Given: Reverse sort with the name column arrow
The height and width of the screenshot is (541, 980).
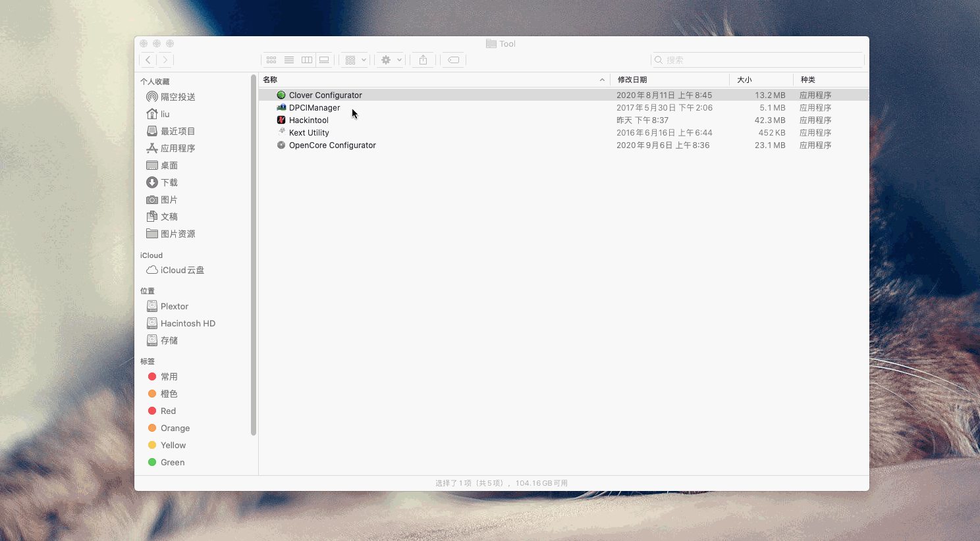Looking at the screenshot, I should click(x=602, y=80).
